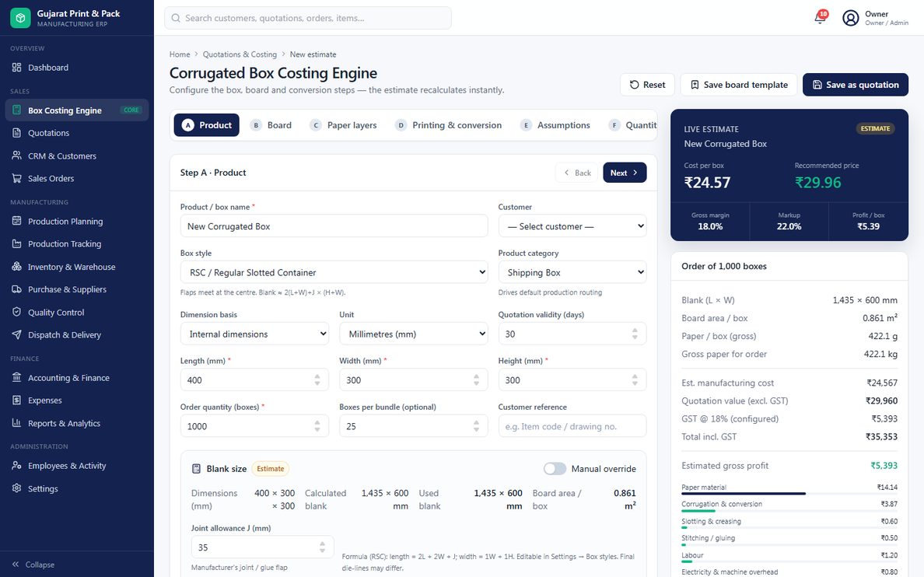Image resolution: width=924 pixels, height=577 pixels.
Task: Click the Purchase & Suppliers truck icon
Action: (16, 288)
